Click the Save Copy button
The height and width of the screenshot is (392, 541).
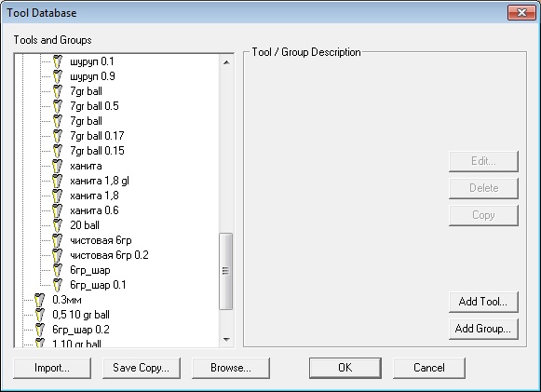tap(142, 368)
